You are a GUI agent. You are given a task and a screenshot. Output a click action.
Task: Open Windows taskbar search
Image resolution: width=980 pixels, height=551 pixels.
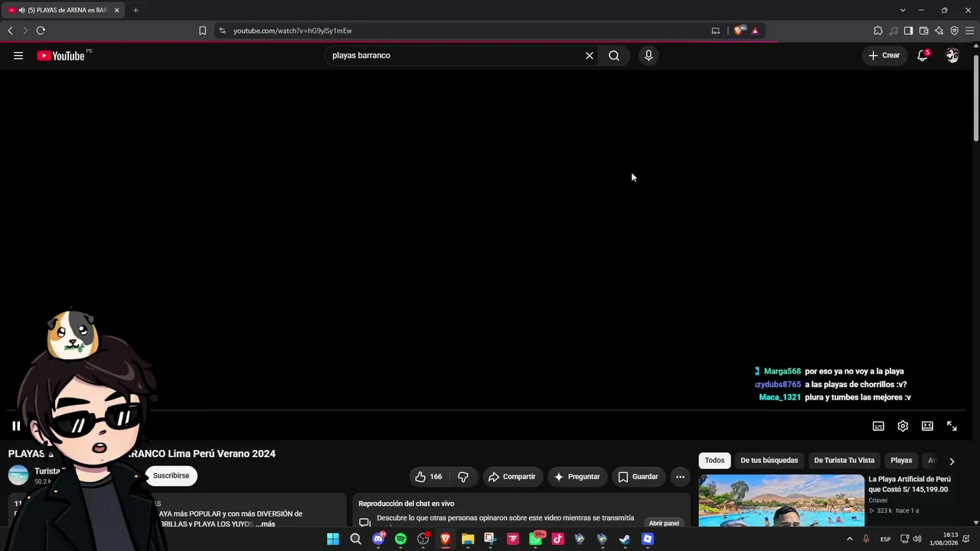pos(355,539)
